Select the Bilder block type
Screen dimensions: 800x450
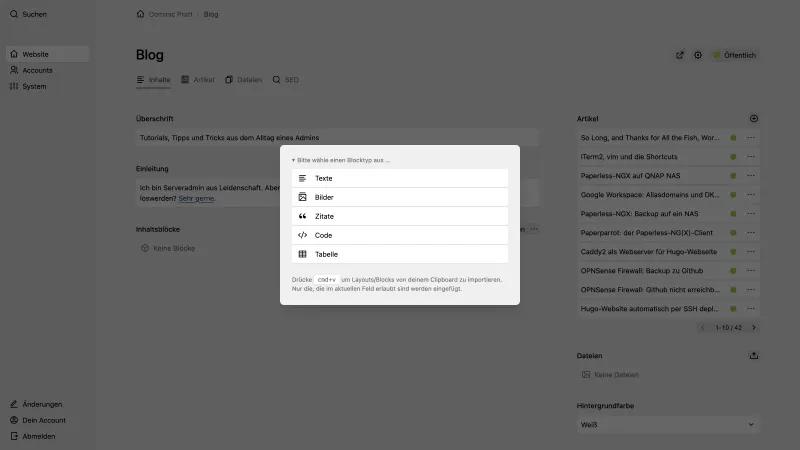click(400, 197)
